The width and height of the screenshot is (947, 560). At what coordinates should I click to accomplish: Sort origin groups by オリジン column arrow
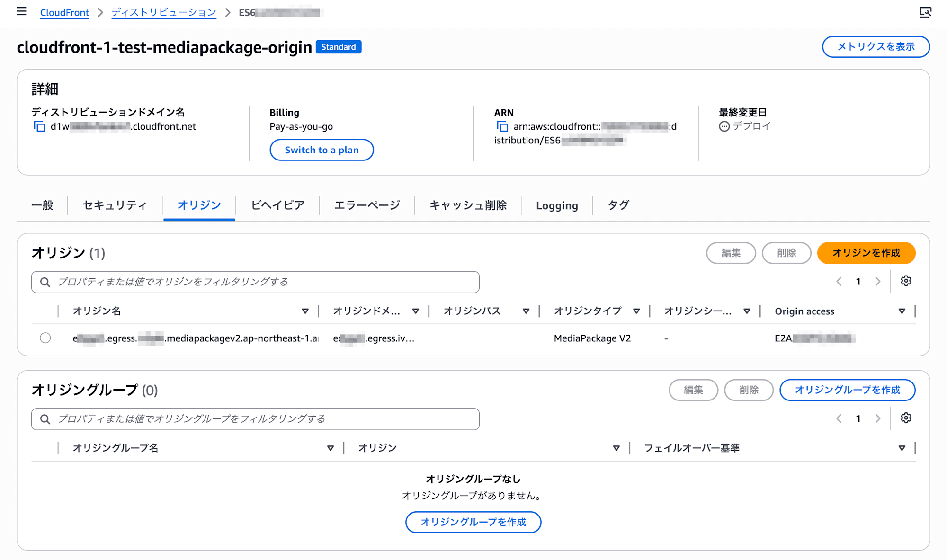pos(616,448)
